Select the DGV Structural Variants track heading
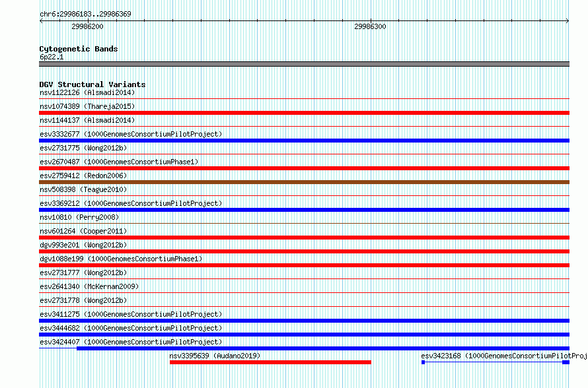588x388 pixels. pyautogui.click(x=92, y=84)
